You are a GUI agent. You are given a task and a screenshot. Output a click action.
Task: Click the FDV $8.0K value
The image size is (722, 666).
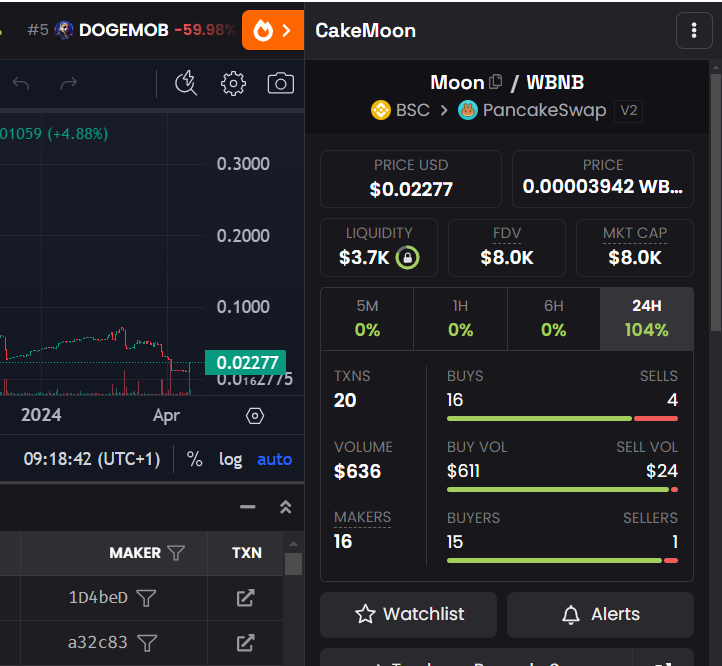tap(507, 257)
